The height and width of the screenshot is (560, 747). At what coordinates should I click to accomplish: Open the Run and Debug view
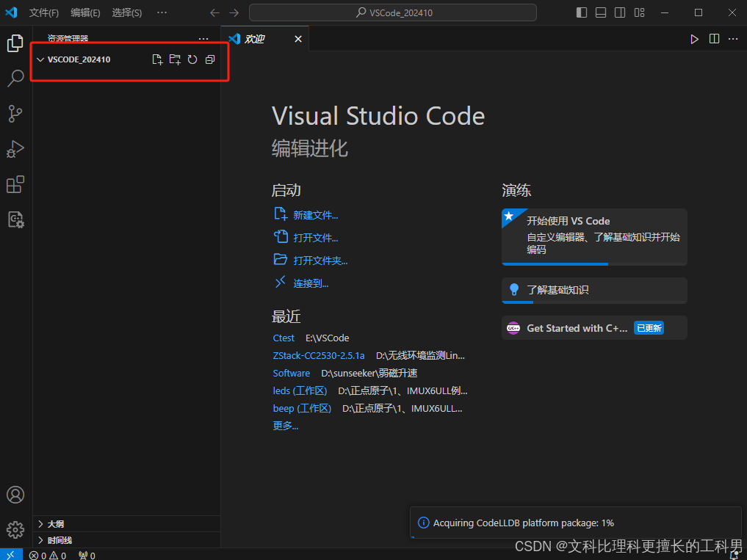pyautogui.click(x=15, y=149)
